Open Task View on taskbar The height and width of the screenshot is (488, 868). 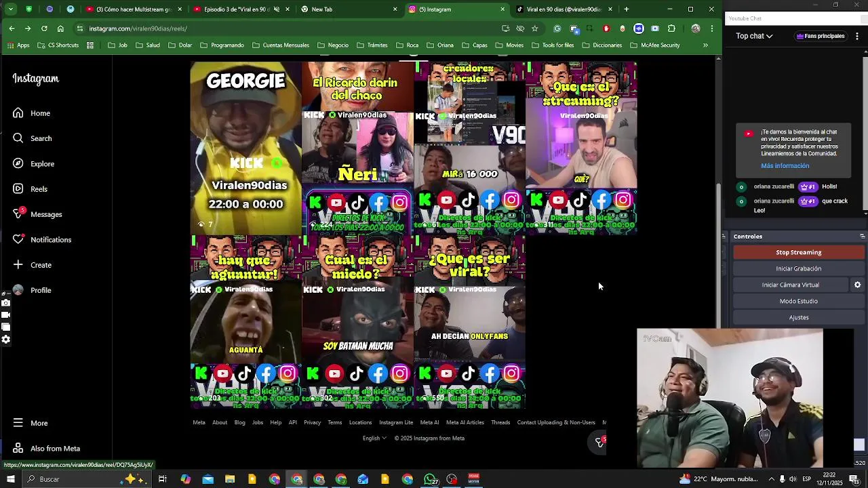pyautogui.click(x=163, y=479)
